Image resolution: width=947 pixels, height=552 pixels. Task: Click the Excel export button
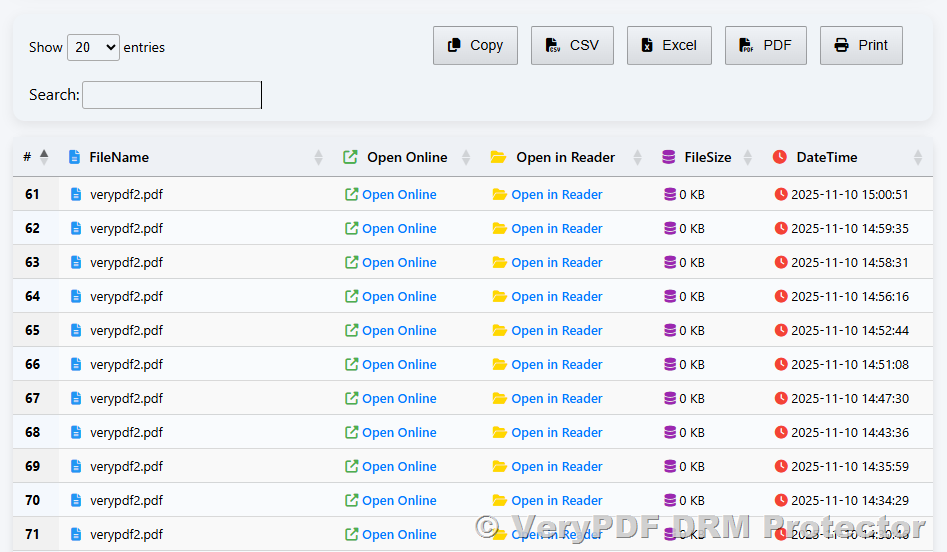[x=669, y=45]
